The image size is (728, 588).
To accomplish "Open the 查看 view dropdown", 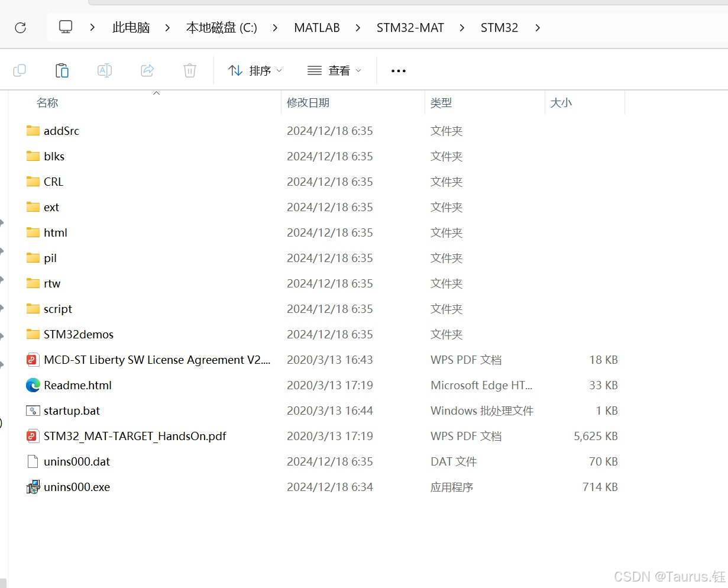I will pos(334,70).
